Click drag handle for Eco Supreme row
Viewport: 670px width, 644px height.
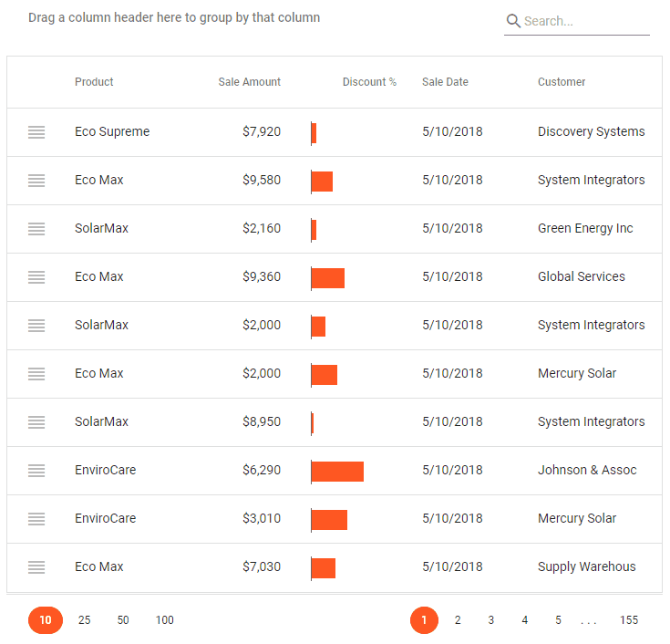(x=36, y=132)
